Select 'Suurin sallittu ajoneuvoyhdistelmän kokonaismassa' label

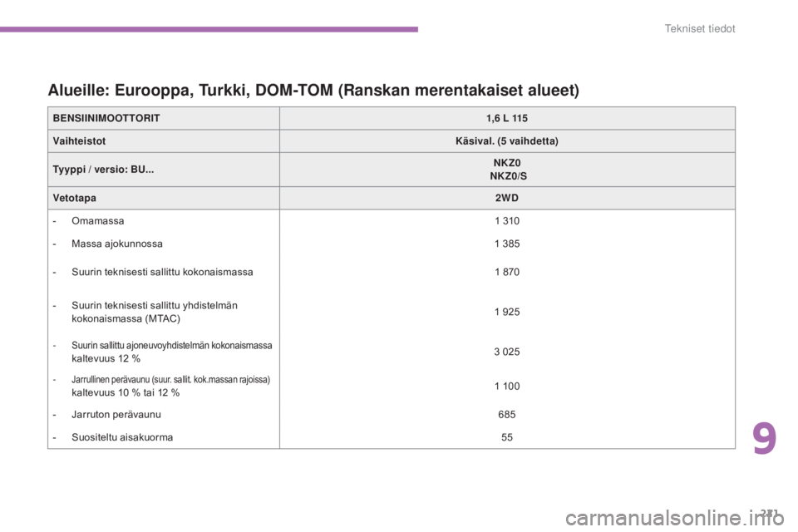[x=172, y=346]
